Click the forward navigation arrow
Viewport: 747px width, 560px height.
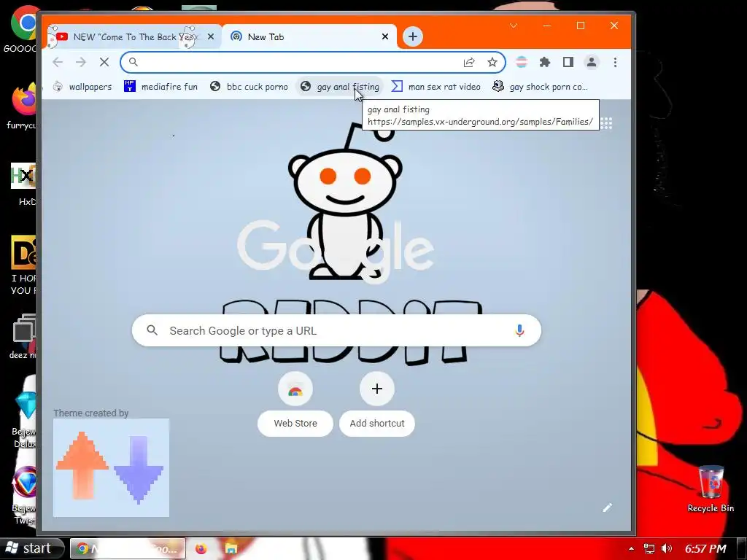[x=81, y=62]
